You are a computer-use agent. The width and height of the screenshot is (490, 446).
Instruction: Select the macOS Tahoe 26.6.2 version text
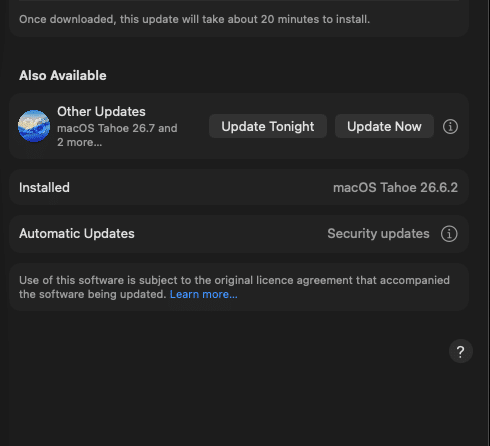395,187
